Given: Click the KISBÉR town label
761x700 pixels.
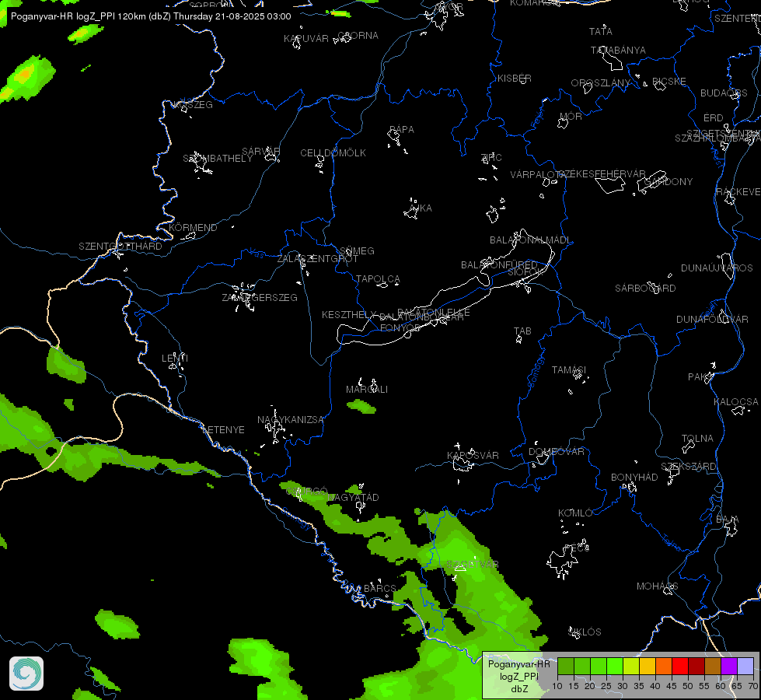Looking at the screenshot, I should (x=515, y=79).
